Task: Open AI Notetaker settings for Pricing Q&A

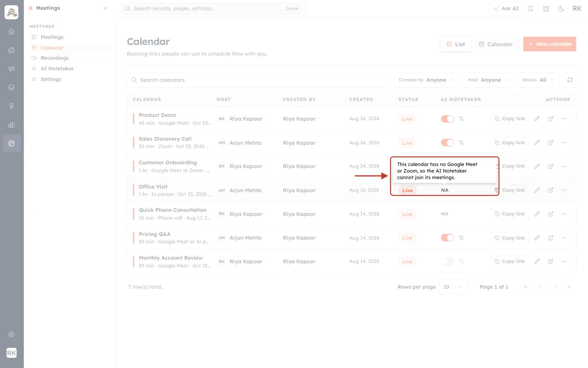Action: coord(461,238)
